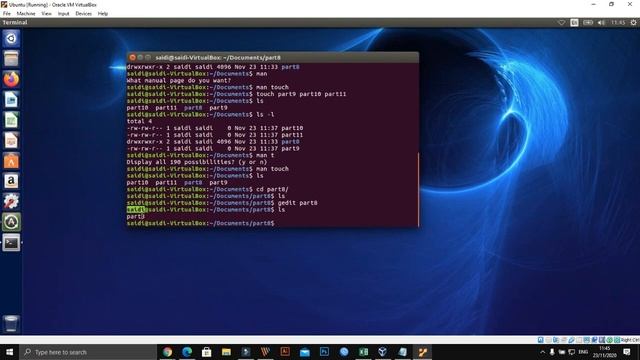Open LibreOffice Impress from the launcher
This screenshot has width=640, height=360.
click(x=11, y=140)
